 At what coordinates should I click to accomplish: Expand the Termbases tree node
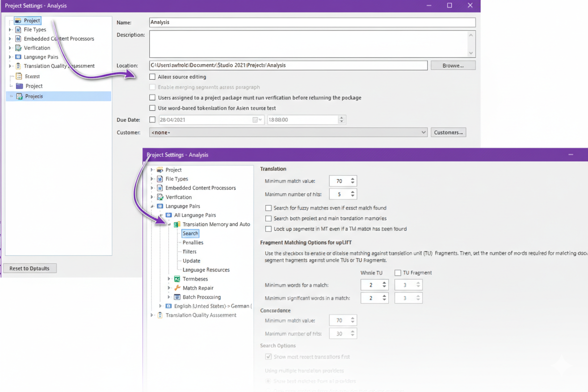pos(169,279)
